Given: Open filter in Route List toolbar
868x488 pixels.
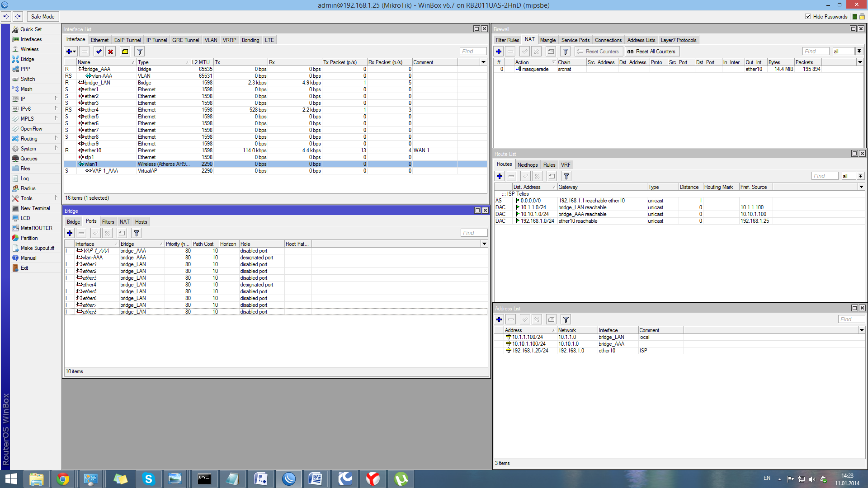Looking at the screenshot, I should [x=566, y=176].
